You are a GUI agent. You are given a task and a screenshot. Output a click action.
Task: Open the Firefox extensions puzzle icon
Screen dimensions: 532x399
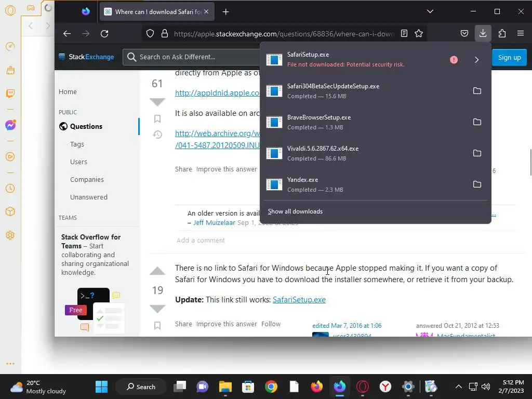coord(502,34)
